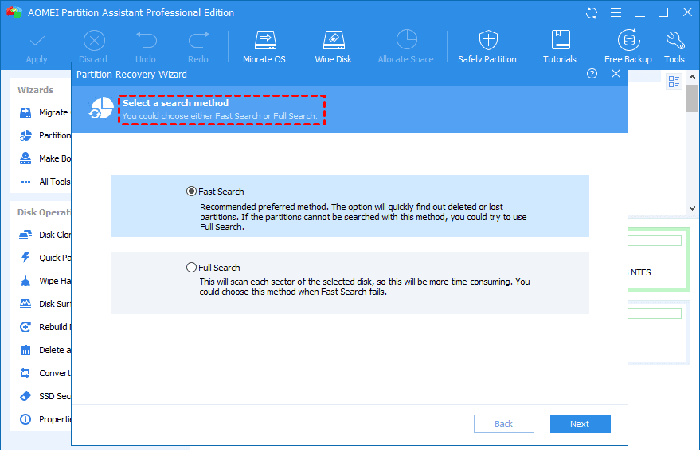Click Rebuild MBR sidebar item
Viewport: 700px width, 450px height.
coord(44,327)
